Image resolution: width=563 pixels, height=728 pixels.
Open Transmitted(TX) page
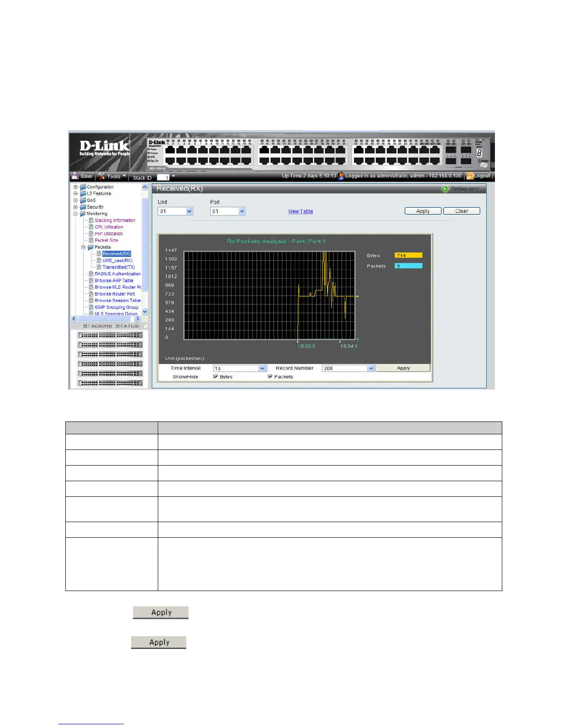pyautogui.click(x=119, y=267)
